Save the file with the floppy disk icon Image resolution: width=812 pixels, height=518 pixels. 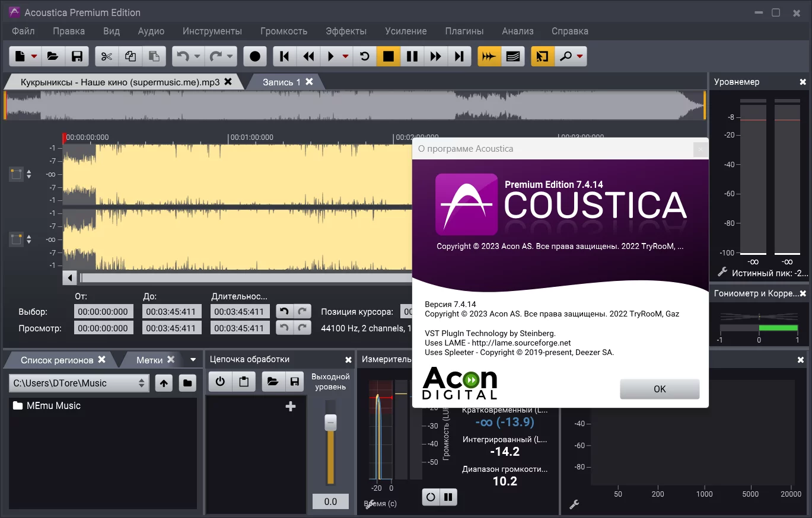coord(77,56)
